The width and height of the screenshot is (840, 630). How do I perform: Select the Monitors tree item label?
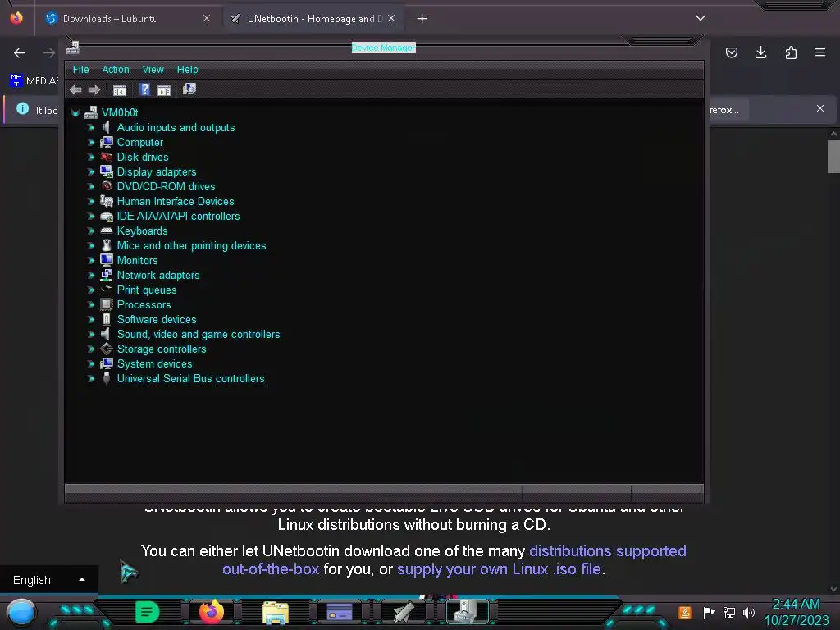coord(137,260)
